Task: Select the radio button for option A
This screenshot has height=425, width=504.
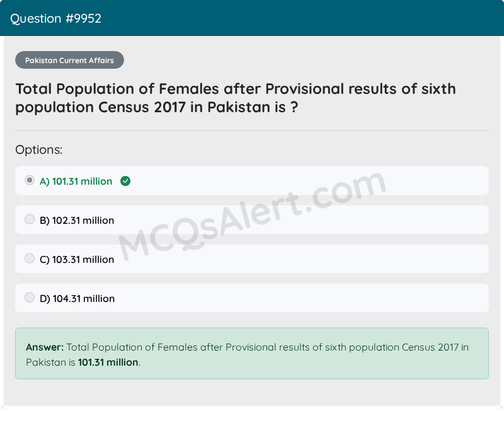Action: [30, 180]
